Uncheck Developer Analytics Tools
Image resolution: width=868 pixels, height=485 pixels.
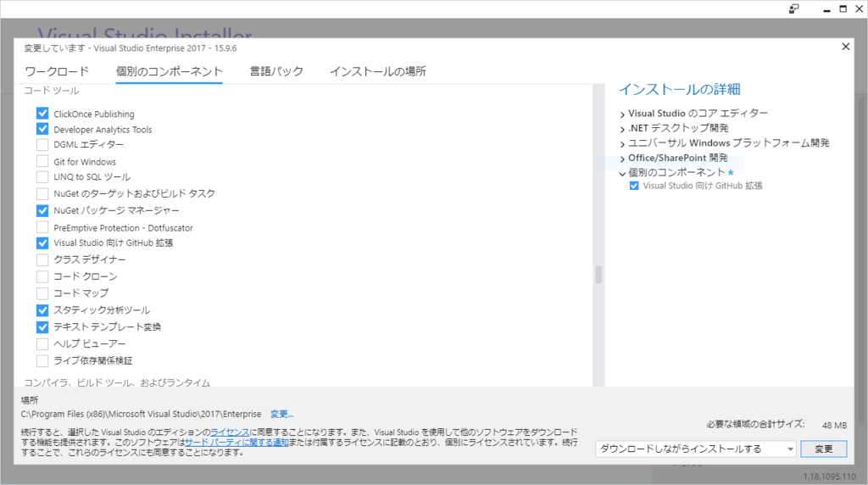coord(42,129)
